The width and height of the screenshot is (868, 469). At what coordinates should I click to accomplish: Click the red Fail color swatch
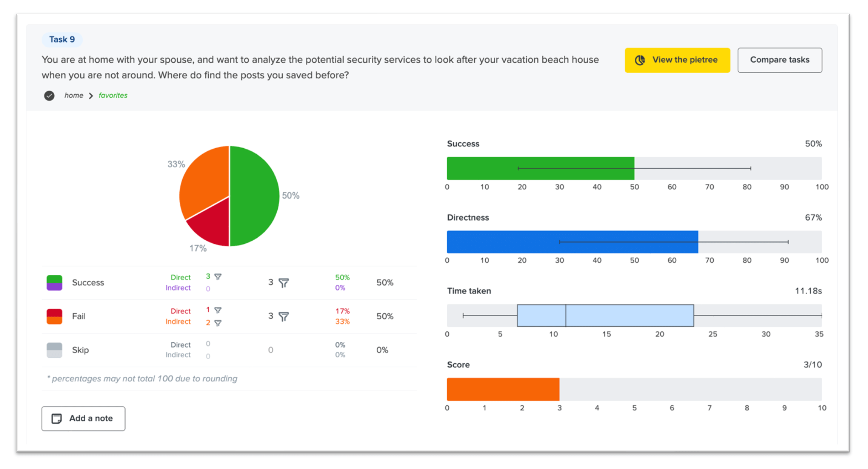54,313
